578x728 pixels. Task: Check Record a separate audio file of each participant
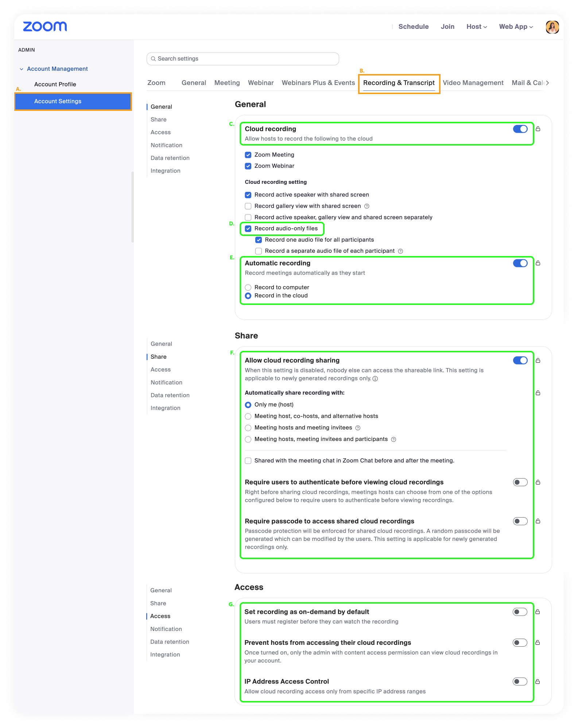(x=259, y=251)
